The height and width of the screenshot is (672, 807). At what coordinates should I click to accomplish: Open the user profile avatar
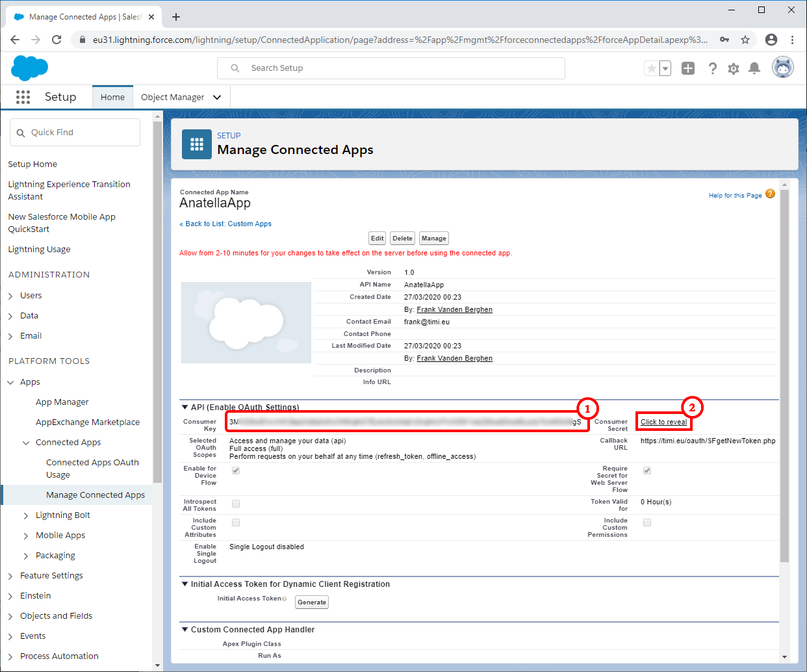[783, 68]
